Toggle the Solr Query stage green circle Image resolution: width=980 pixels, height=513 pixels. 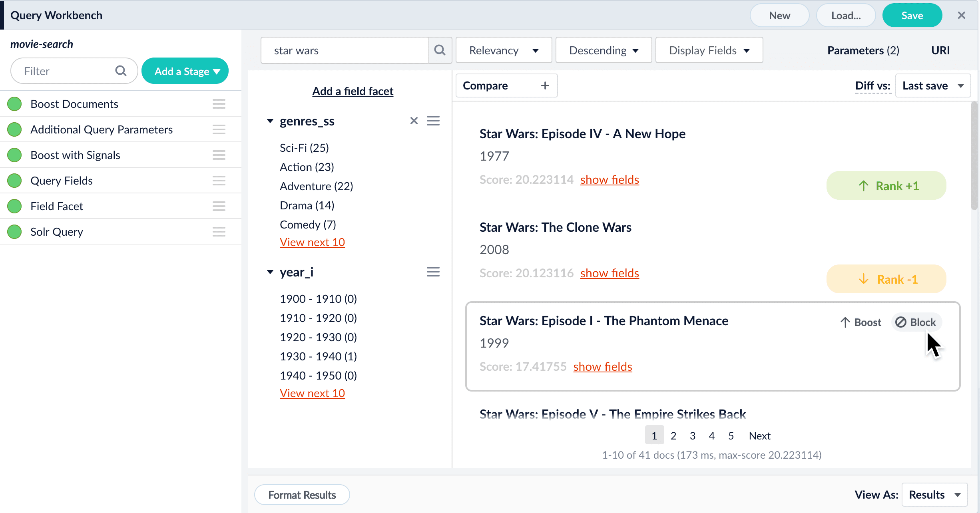point(15,232)
